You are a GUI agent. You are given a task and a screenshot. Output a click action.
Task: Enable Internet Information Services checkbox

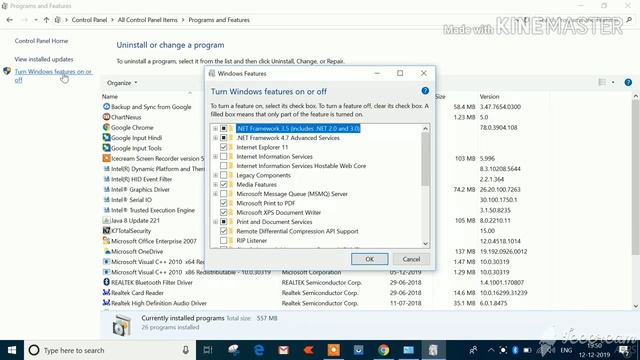point(223,157)
